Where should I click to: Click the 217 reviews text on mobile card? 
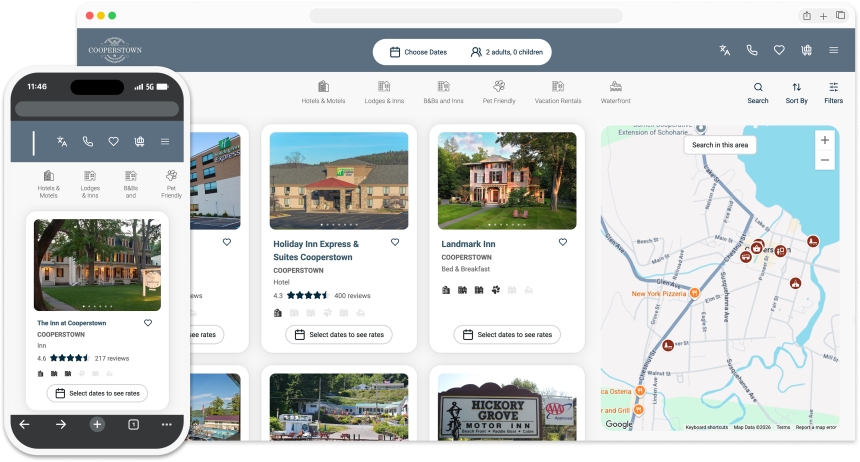[x=112, y=358]
